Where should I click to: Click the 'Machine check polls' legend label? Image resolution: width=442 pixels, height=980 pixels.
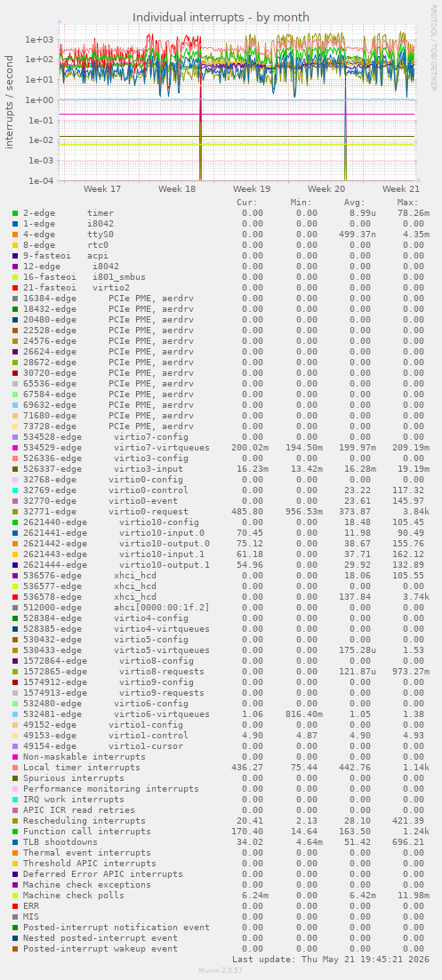tap(74, 895)
